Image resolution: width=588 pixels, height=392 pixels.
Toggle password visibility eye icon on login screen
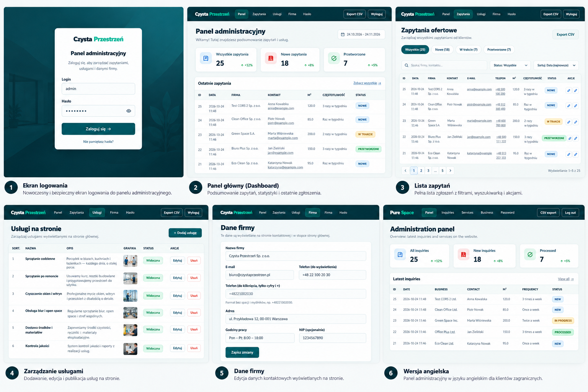coord(129,111)
